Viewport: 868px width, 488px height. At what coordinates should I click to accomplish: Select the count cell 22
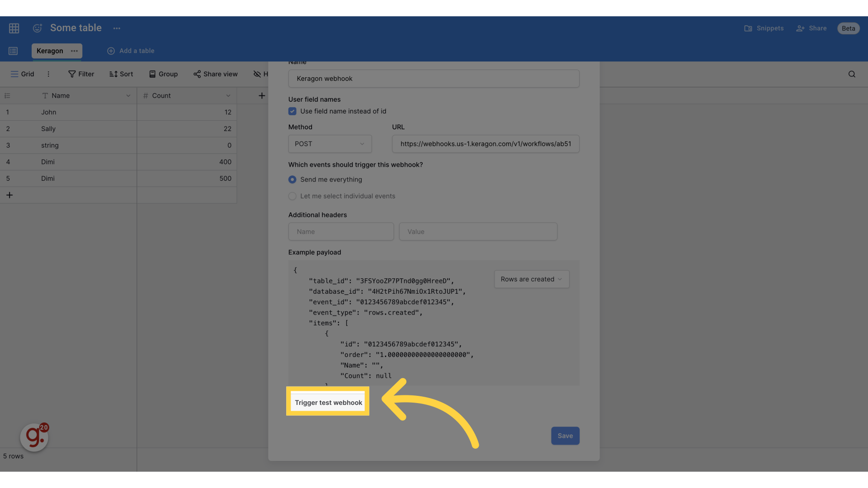tap(187, 129)
